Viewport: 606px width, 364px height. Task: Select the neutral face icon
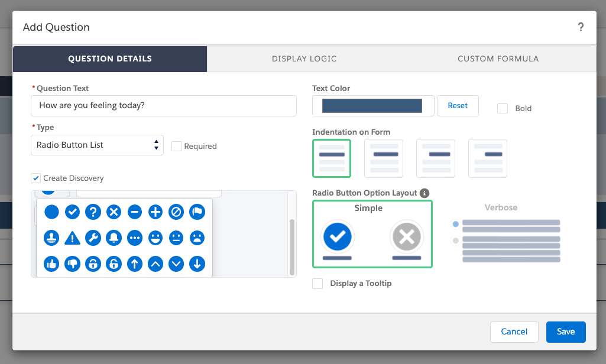pos(176,238)
